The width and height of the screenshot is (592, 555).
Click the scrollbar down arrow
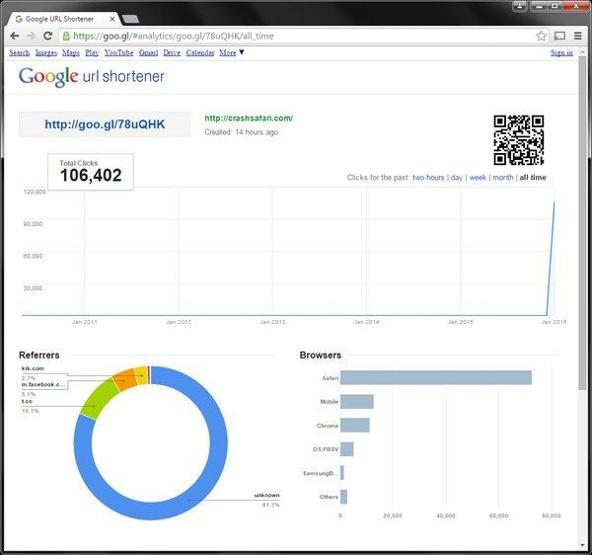tap(582, 546)
